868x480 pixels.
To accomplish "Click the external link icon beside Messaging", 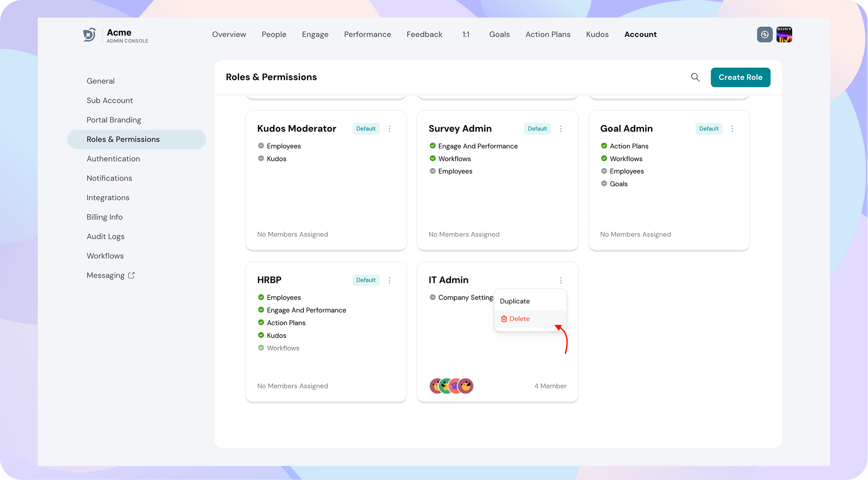I will (x=131, y=275).
